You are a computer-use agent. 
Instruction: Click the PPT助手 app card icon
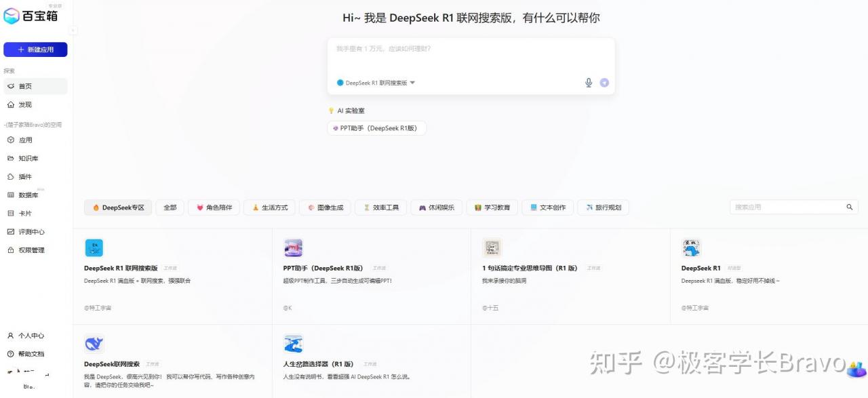(x=293, y=247)
